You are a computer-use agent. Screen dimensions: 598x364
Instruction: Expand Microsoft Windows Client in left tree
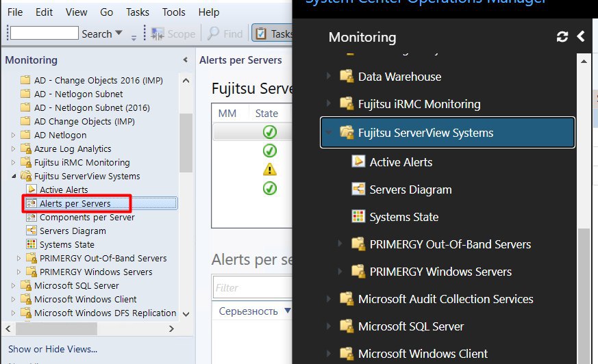[13, 299]
